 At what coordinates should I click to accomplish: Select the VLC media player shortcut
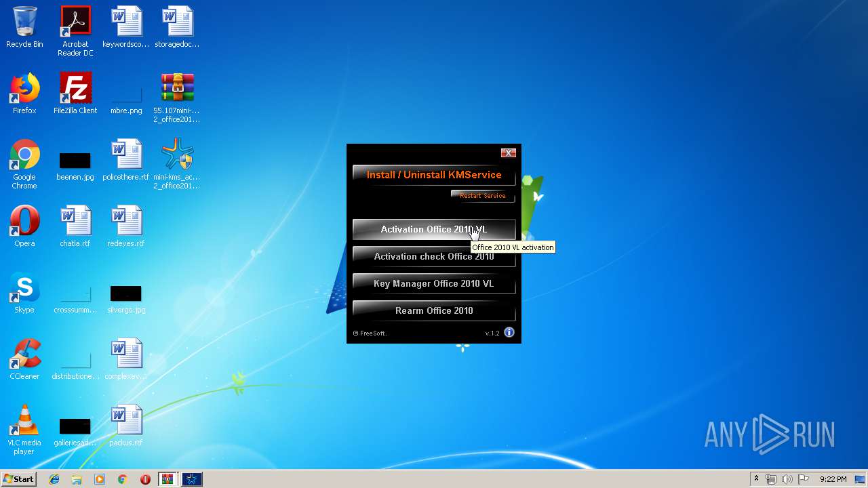[24, 430]
